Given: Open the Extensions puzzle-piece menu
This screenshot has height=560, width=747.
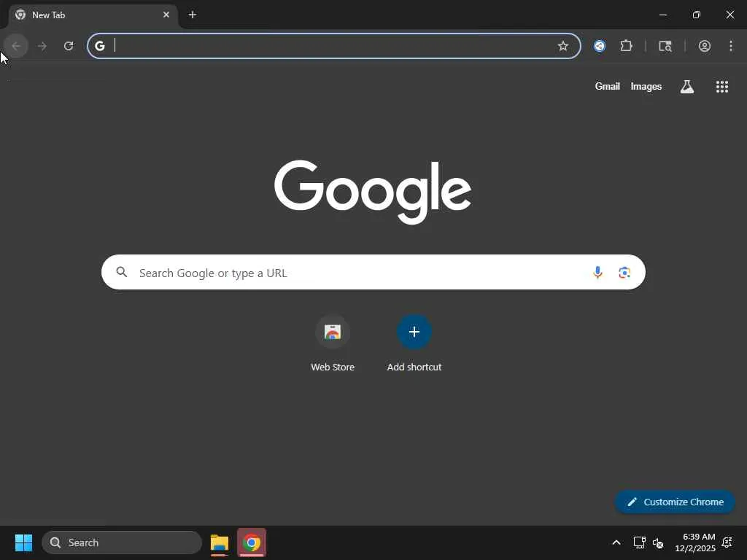Looking at the screenshot, I should tap(626, 46).
